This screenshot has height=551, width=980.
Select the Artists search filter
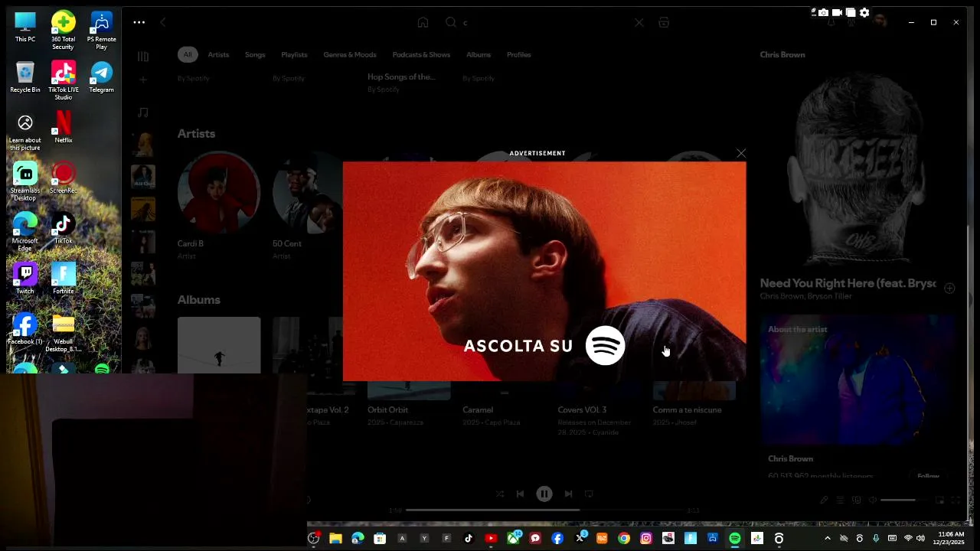tap(218, 54)
